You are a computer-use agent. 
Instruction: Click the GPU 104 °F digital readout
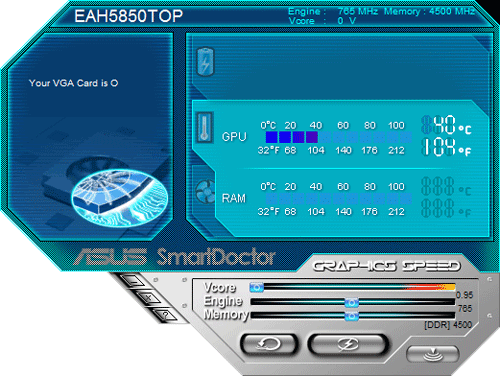(x=446, y=147)
